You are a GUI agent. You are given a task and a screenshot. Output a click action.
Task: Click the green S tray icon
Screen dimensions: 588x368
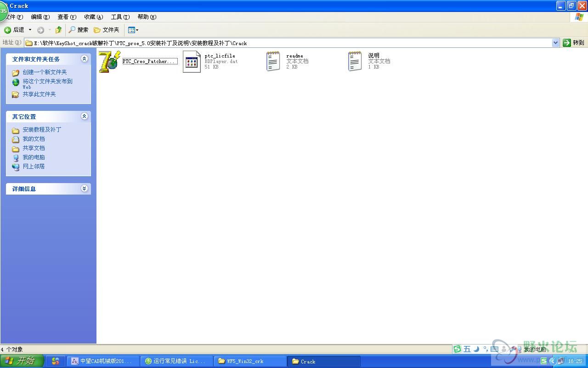coord(544,362)
